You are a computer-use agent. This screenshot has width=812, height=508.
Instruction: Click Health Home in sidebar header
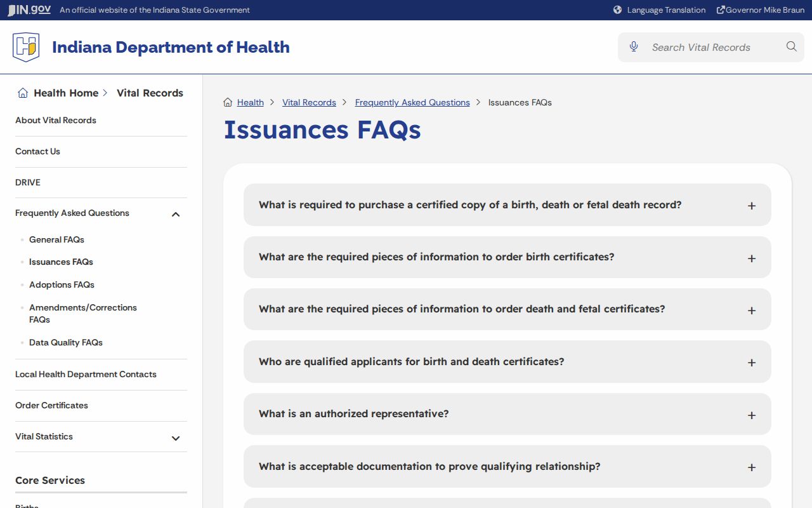coord(66,93)
